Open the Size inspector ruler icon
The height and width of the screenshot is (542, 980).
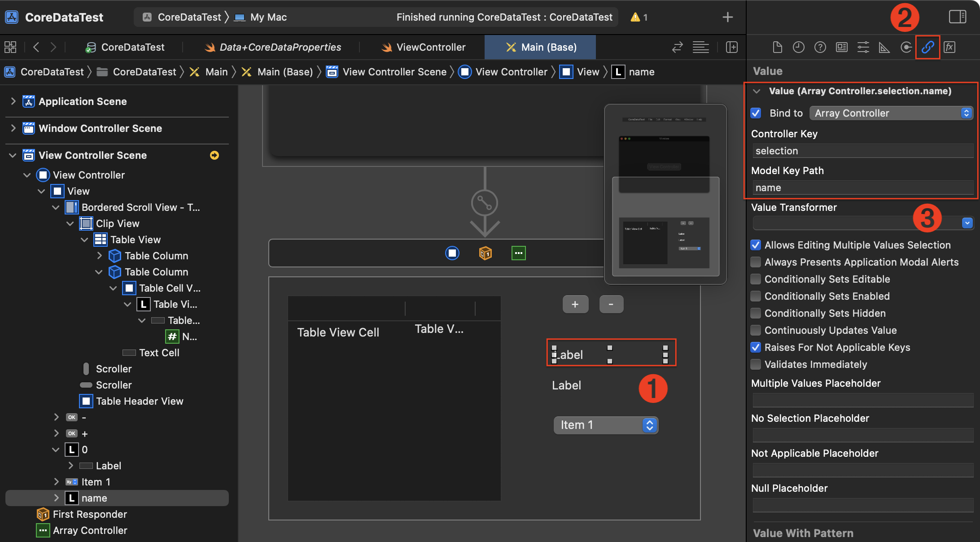pos(884,47)
